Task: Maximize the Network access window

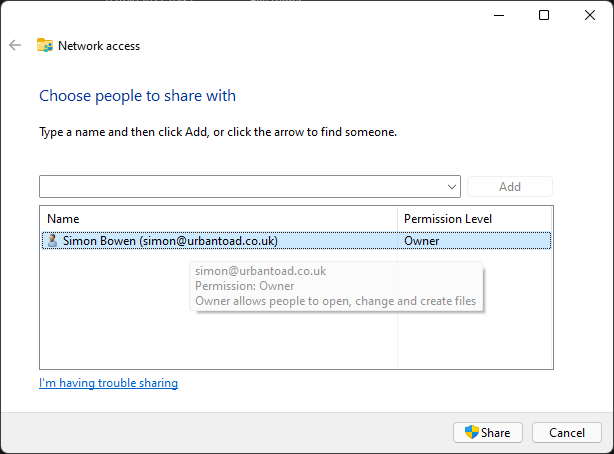Action: (544, 15)
